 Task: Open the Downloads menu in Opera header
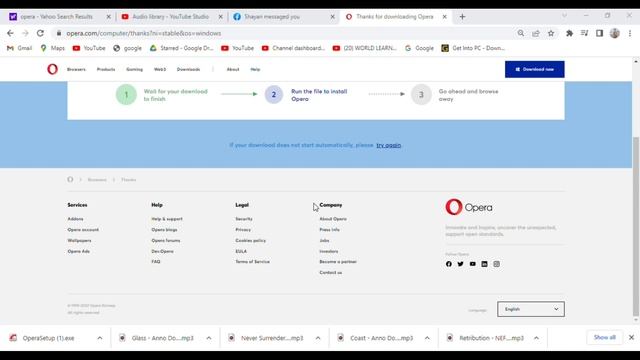click(x=188, y=69)
